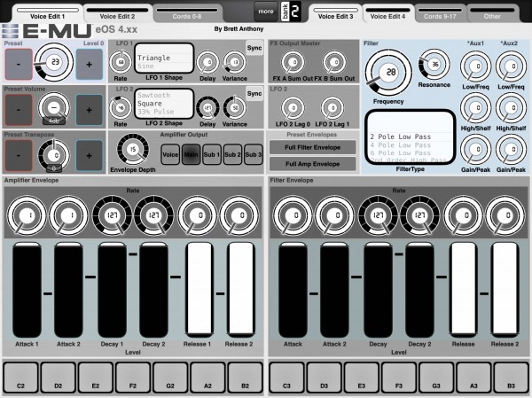
Task: Click the Preset knob showing 23
Action: click(54, 62)
